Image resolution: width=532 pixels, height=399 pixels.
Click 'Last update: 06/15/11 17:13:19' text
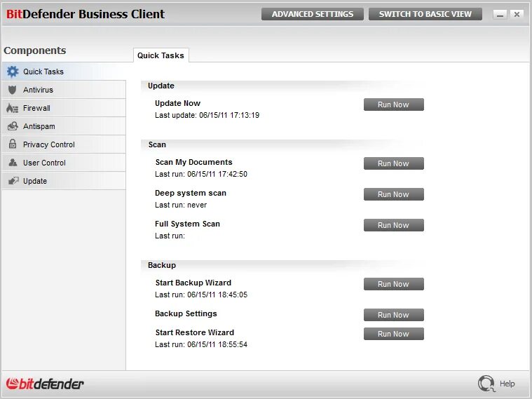click(x=207, y=115)
